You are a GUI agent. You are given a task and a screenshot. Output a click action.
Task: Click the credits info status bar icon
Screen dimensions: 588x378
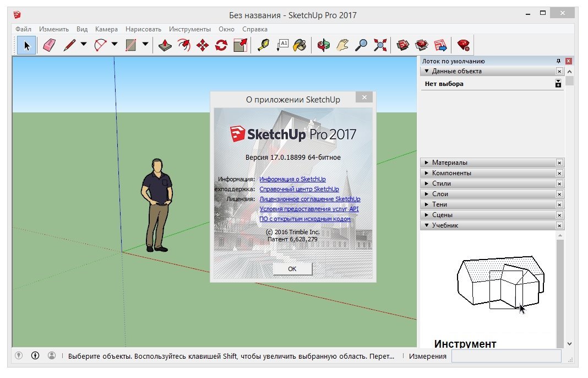(x=35, y=355)
